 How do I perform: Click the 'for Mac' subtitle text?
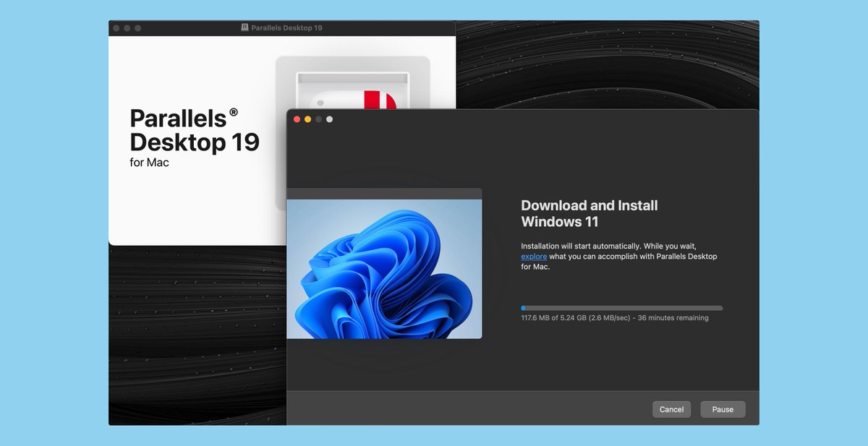click(150, 163)
